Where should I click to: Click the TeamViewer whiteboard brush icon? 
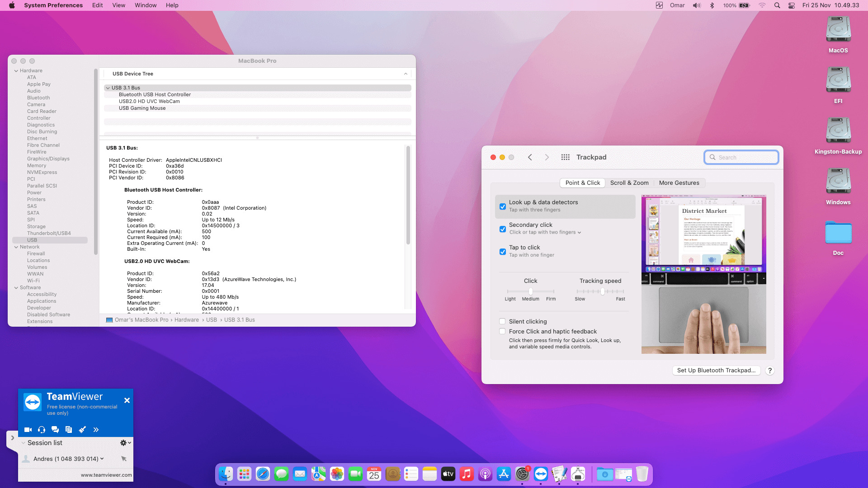82,430
